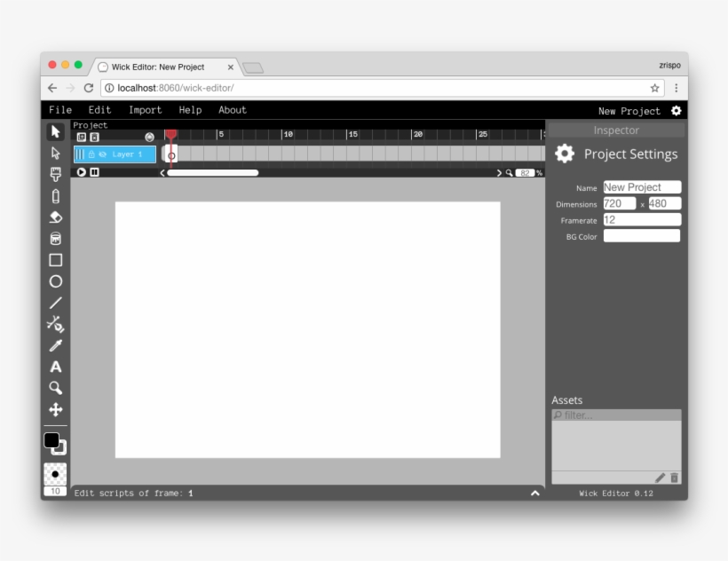Open the Import menu
This screenshot has height=561, width=728.
[x=145, y=110]
